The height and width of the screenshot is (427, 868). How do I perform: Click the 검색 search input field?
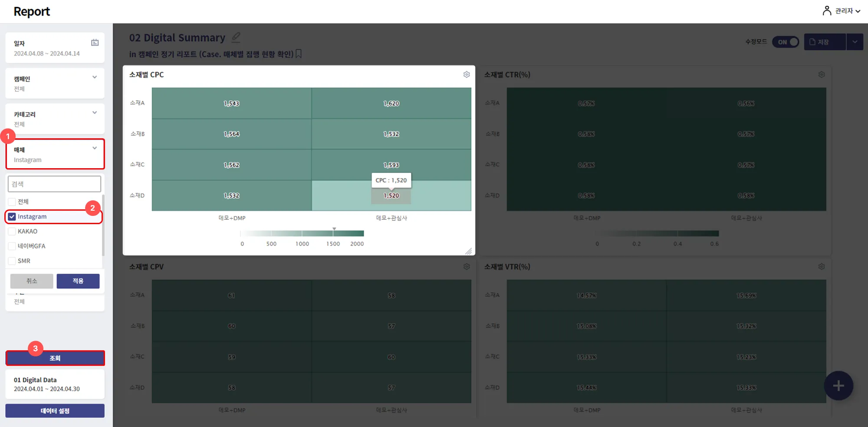54,184
